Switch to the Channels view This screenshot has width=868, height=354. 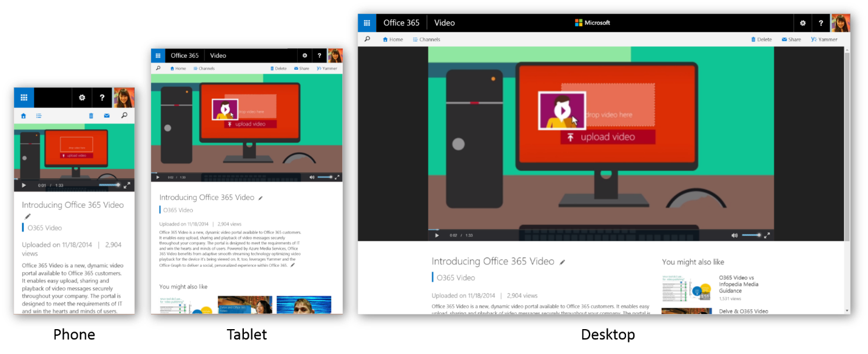tap(426, 39)
